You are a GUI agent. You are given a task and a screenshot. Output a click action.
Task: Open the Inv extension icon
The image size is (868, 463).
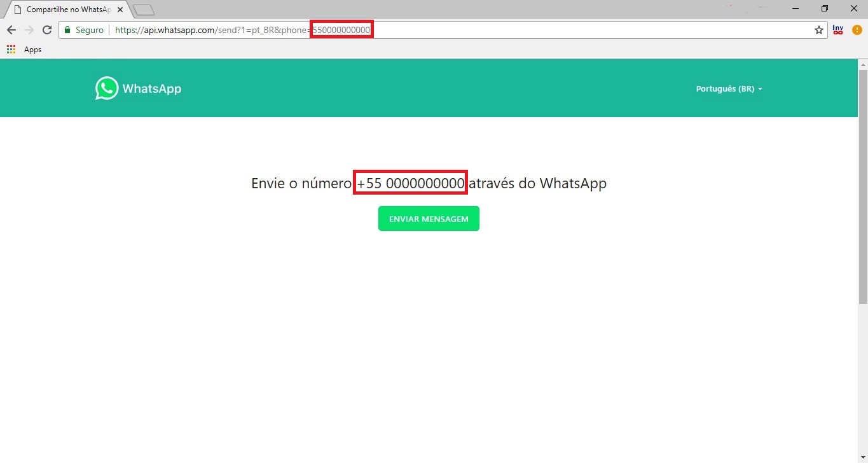[838, 30]
